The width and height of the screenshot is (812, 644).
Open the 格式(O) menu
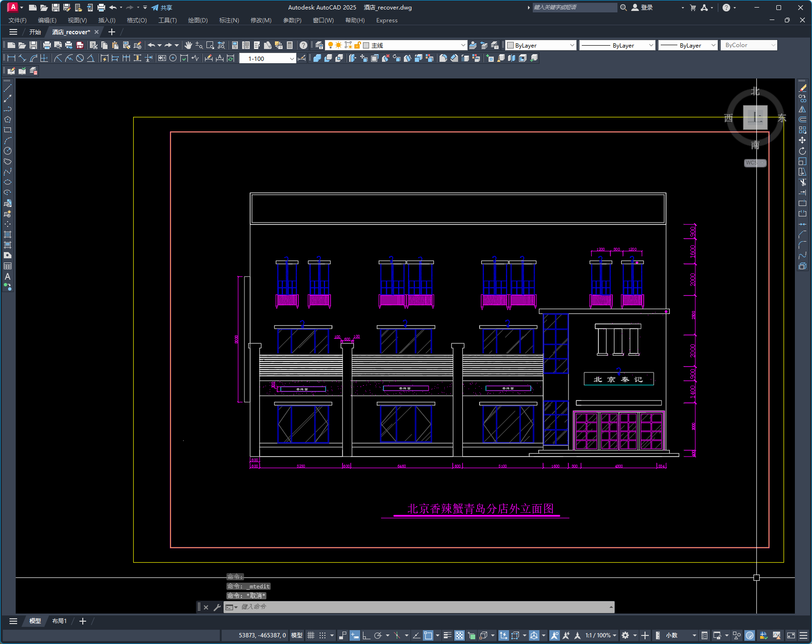pyautogui.click(x=137, y=20)
